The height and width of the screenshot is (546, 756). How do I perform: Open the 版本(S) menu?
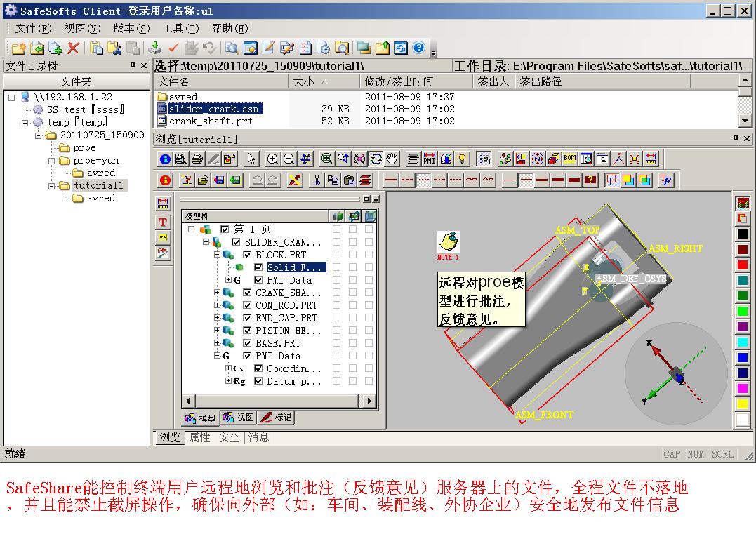[132, 29]
